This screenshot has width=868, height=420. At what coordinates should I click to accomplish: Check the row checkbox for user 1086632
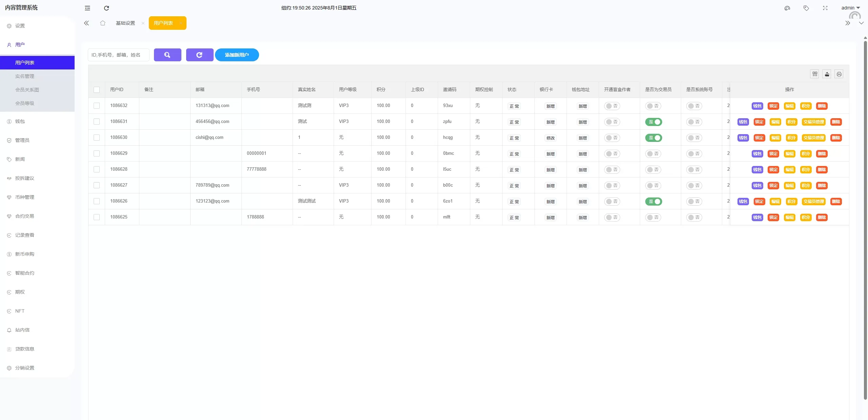[x=97, y=106]
